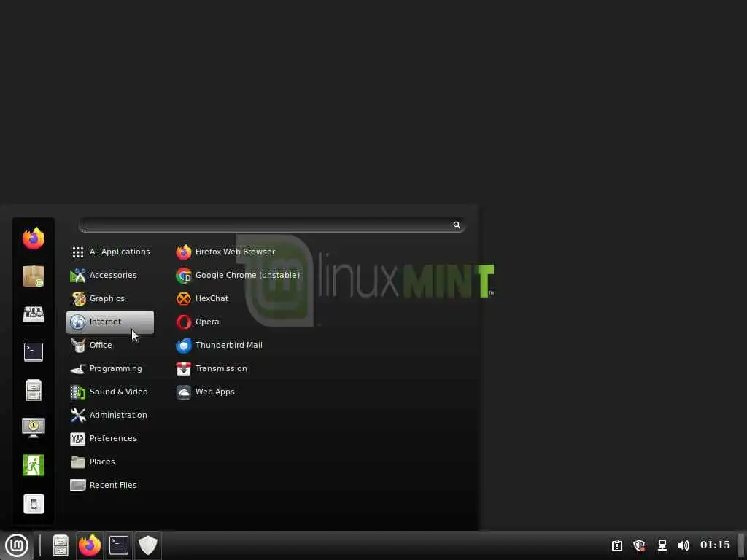Click the Quit/shutdown sidebar icon

[x=34, y=504]
